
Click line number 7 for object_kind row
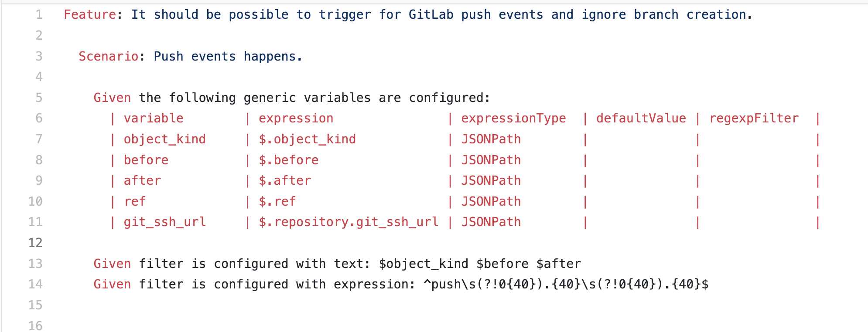coord(39,139)
